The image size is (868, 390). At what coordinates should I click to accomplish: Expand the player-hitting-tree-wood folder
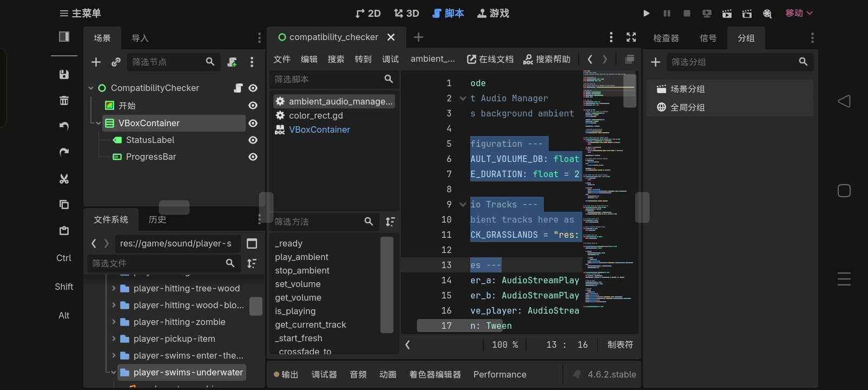tap(114, 288)
